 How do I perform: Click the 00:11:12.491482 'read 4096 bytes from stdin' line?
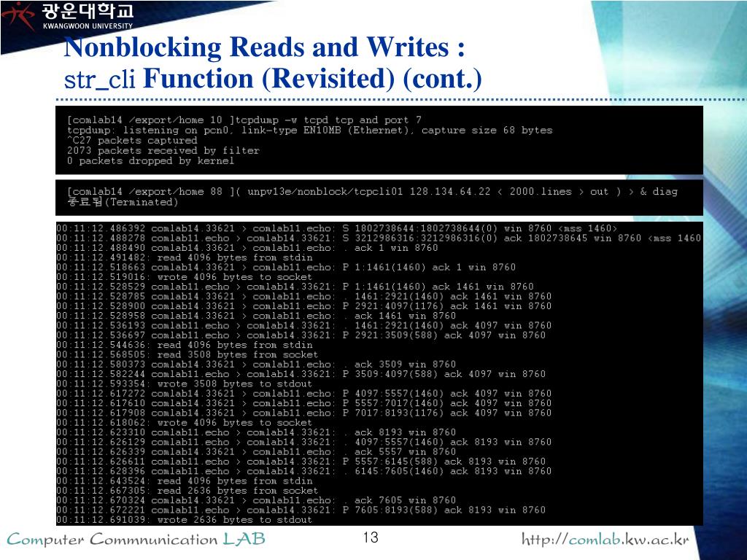185,257
